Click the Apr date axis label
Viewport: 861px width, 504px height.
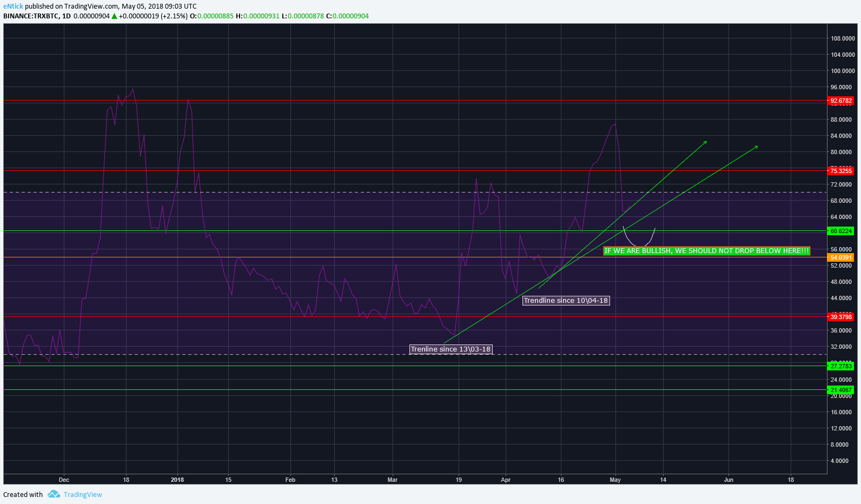[506, 480]
